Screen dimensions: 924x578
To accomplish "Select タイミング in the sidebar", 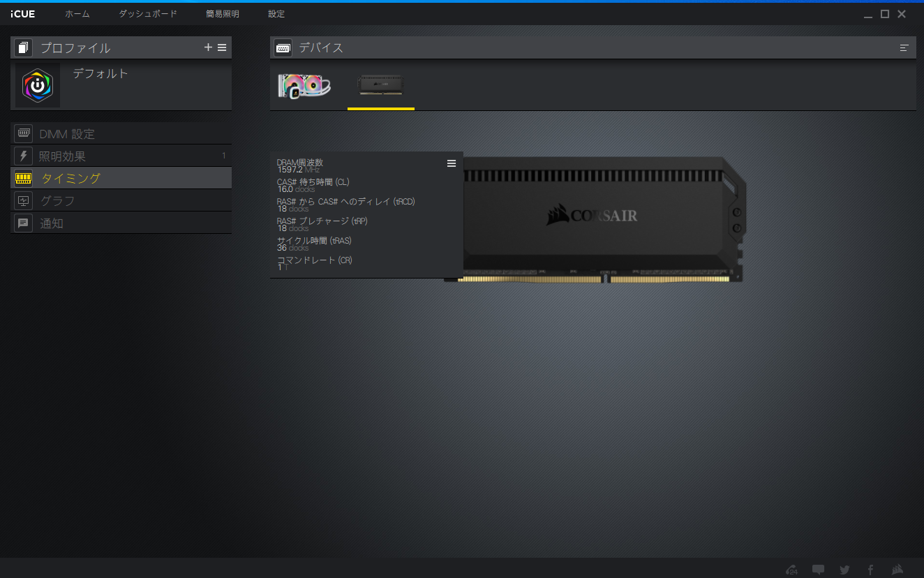I will pyautogui.click(x=121, y=179).
